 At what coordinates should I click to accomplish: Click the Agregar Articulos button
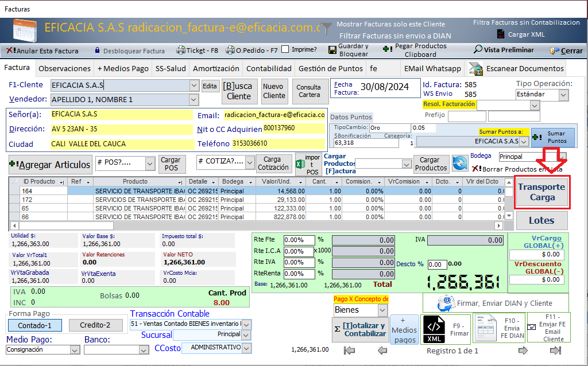coord(50,165)
